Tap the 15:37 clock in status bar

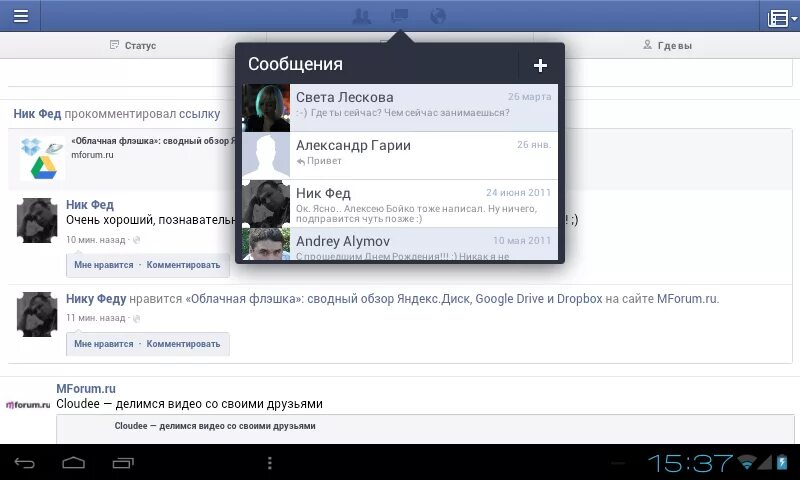click(x=690, y=464)
